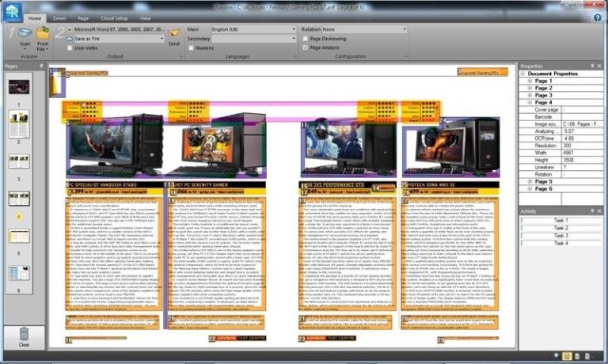
Task: Click the page view icon in status bar
Action: click(x=577, y=356)
